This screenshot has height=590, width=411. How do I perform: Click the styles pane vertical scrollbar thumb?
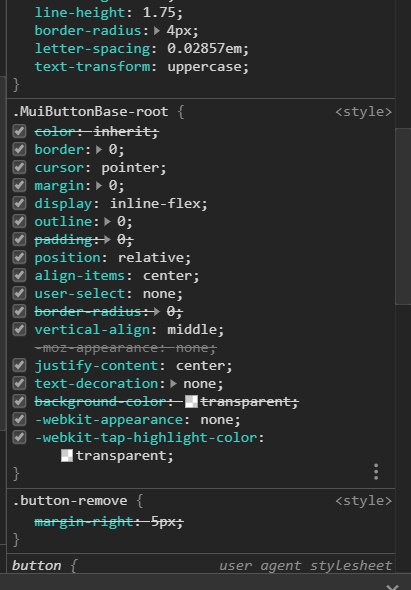403,216
